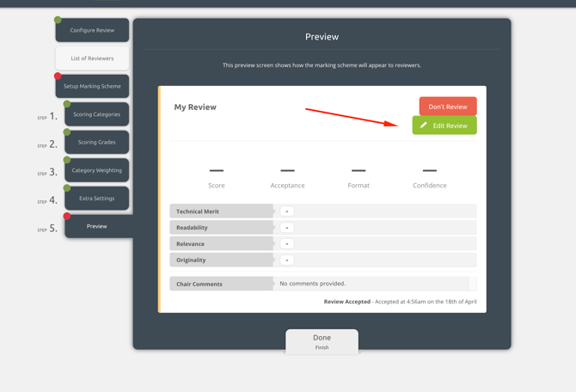
Task: Open the Configure Review tab
Action: point(93,30)
